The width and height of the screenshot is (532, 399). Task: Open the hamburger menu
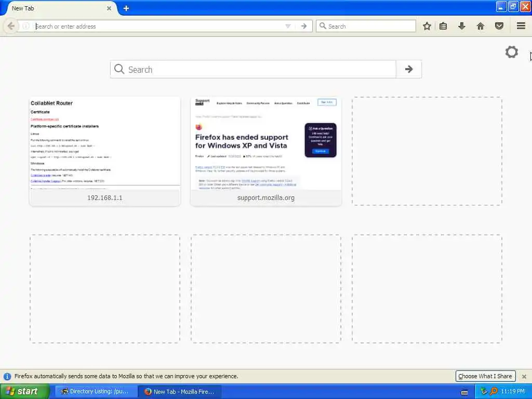pos(521,26)
